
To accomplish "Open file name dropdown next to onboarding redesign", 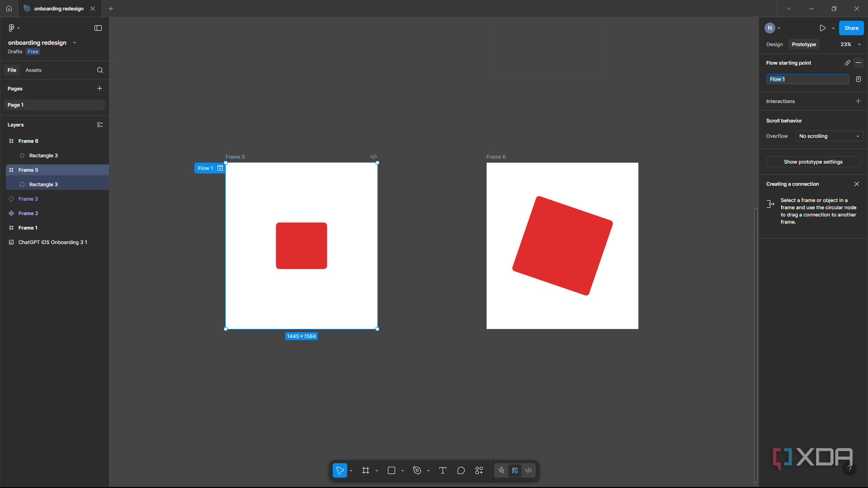I will click(x=75, y=43).
